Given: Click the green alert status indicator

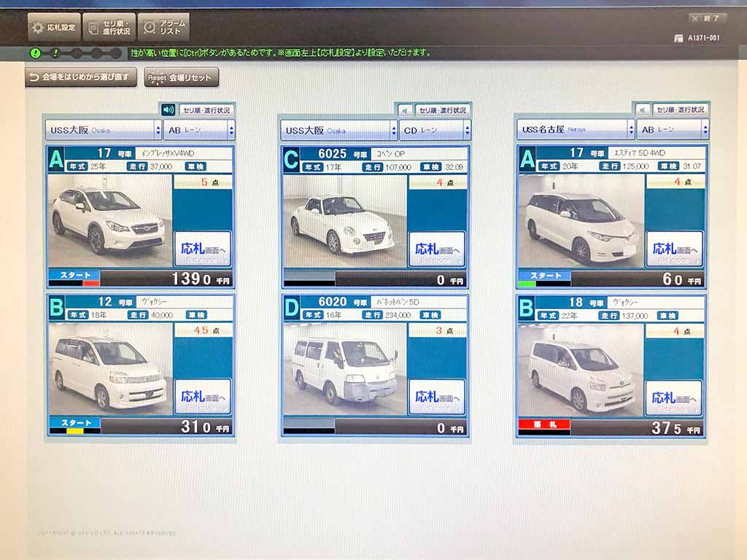Looking at the screenshot, I should click(x=35, y=53).
